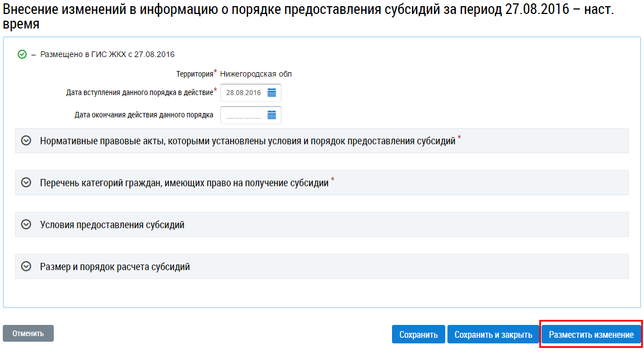
Task: Click the green checkmark status icon
Action: pos(22,54)
